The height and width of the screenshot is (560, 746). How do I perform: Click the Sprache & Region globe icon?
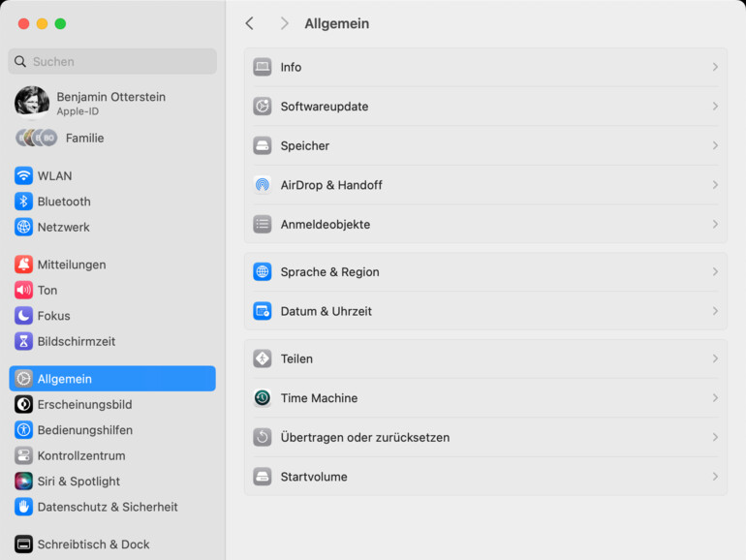263,272
